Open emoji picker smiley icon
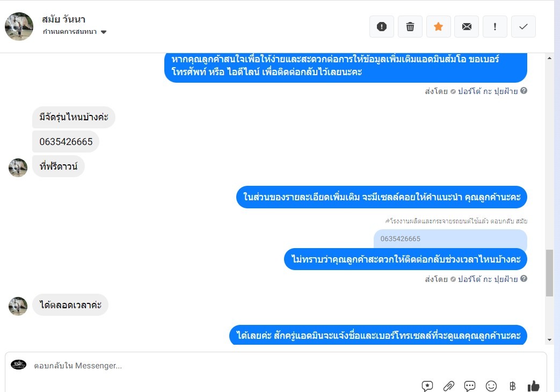The height and width of the screenshot is (392, 560). click(491, 386)
